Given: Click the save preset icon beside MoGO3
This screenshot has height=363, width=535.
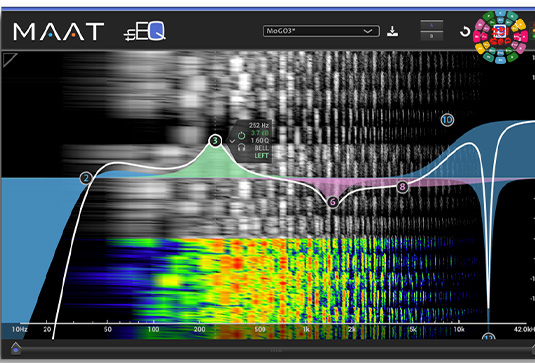Looking at the screenshot, I should pos(392,31).
